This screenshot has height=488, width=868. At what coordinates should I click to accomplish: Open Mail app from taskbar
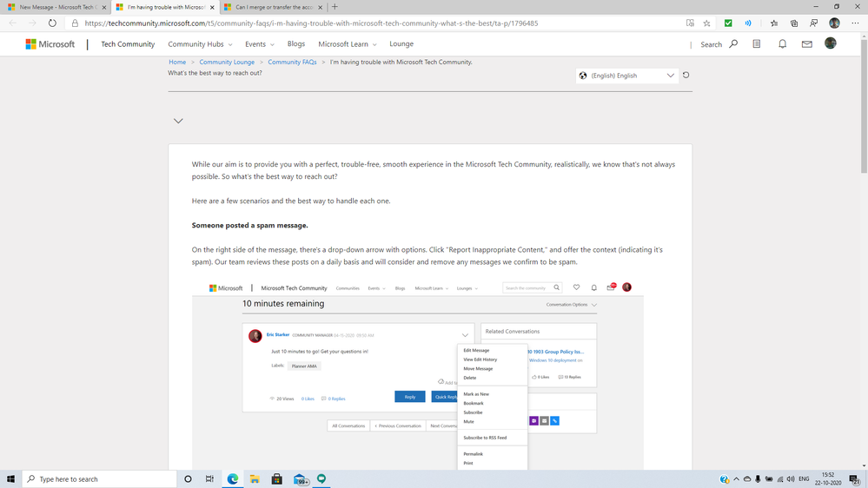[x=300, y=479]
